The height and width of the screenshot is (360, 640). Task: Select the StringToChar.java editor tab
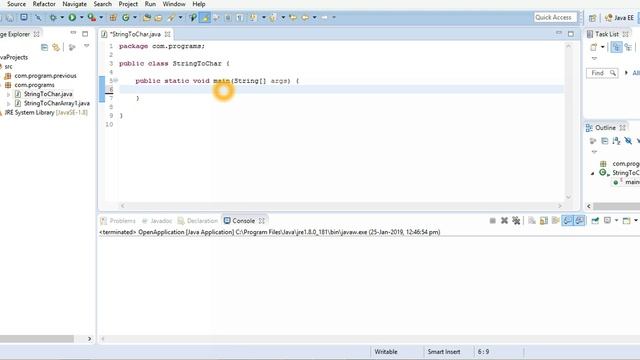pos(135,34)
